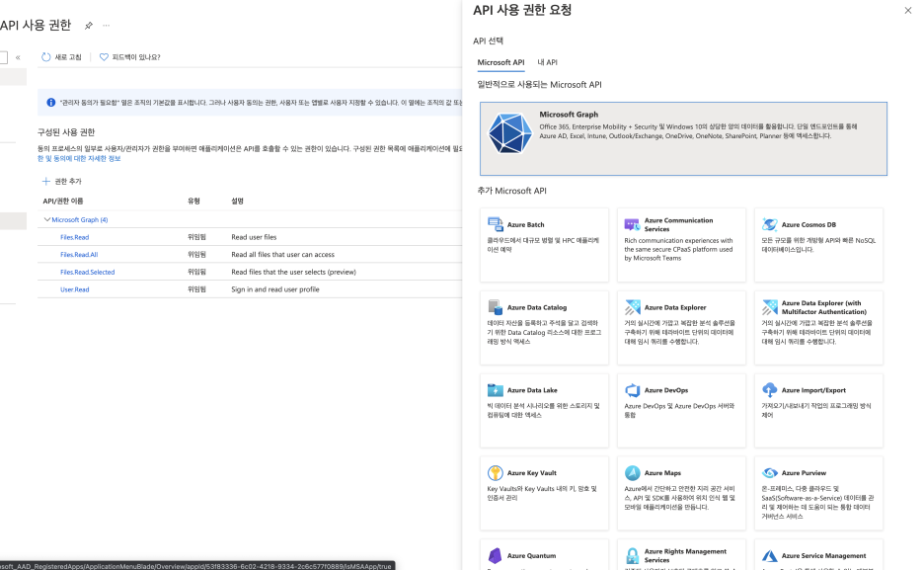The height and width of the screenshot is (570, 924).
Task: Click the Azure Batch icon
Action: (495, 224)
